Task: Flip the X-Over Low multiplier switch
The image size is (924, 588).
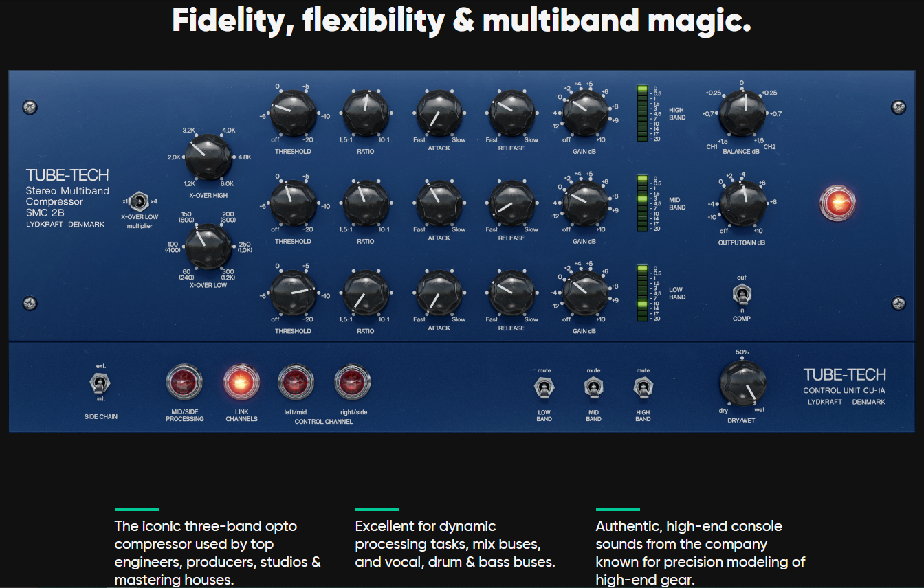Action: (x=140, y=201)
